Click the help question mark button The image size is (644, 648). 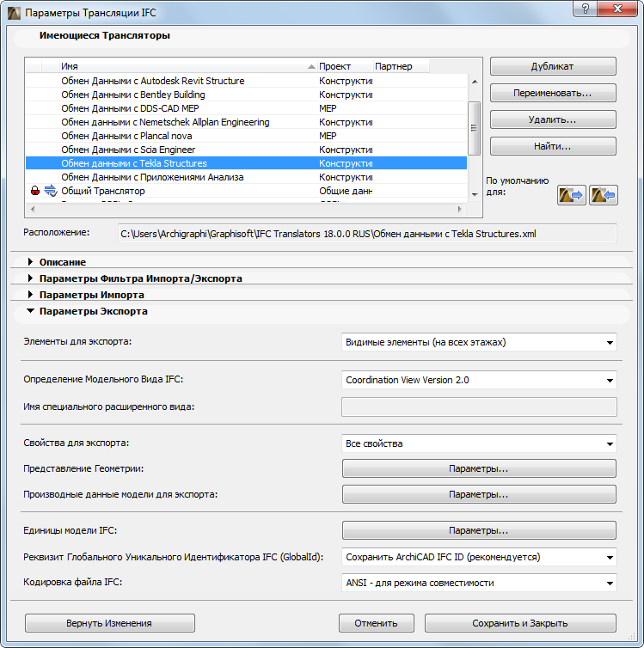click(x=586, y=9)
